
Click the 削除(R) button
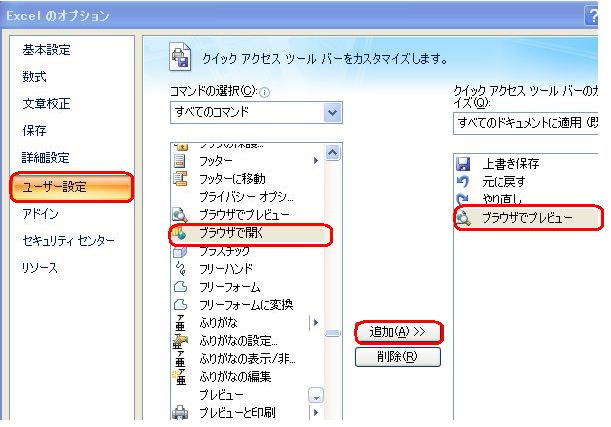pos(398,356)
